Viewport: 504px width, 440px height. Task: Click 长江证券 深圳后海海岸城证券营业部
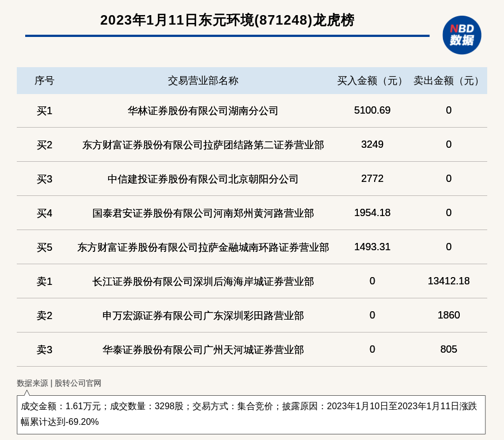click(203, 282)
